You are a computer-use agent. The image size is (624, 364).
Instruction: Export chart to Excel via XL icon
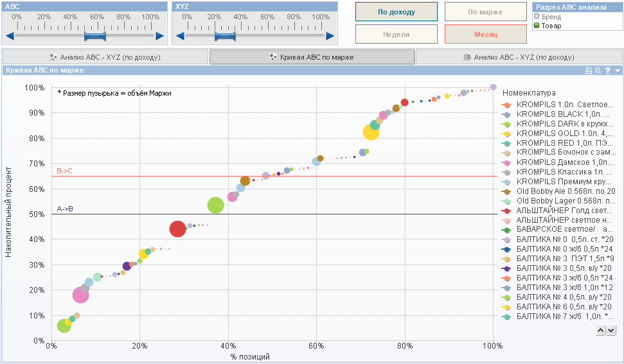(x=598, y=71)
